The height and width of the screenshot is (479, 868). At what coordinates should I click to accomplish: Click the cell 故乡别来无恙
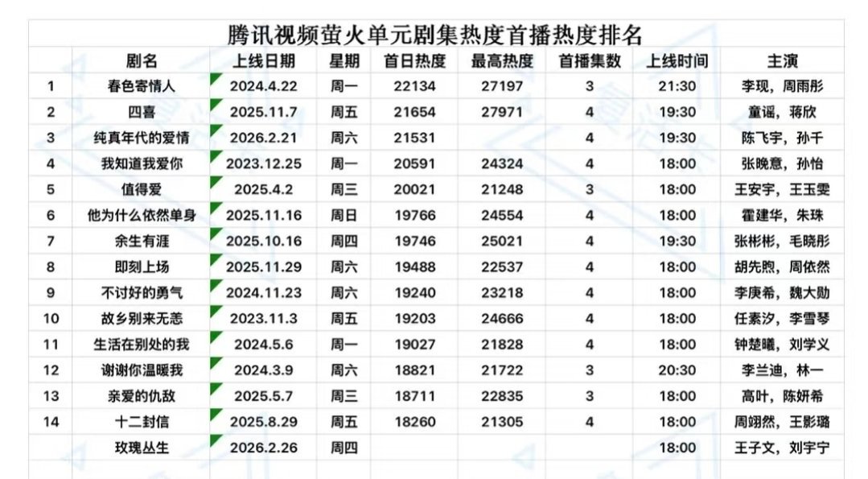click(142, 319)
